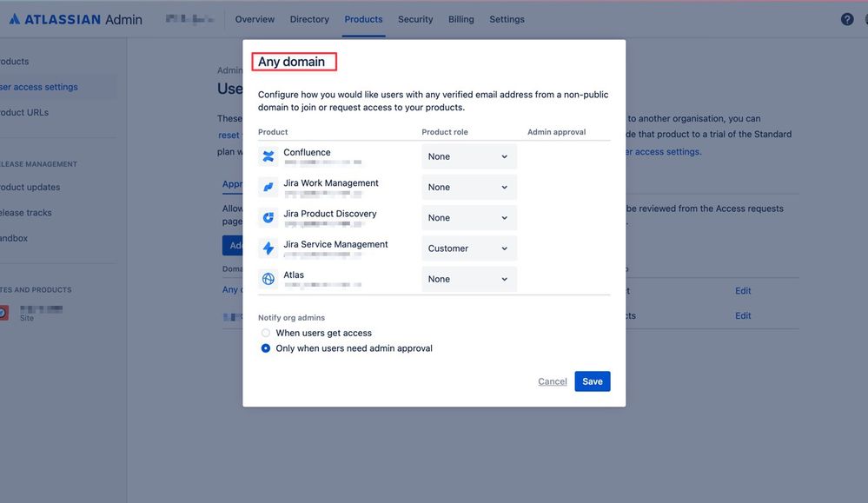Image resolution: width=868 pixels, height=503 pixels.
Task: Click the 'Admin approval' column header
Action: coord(556,132)
